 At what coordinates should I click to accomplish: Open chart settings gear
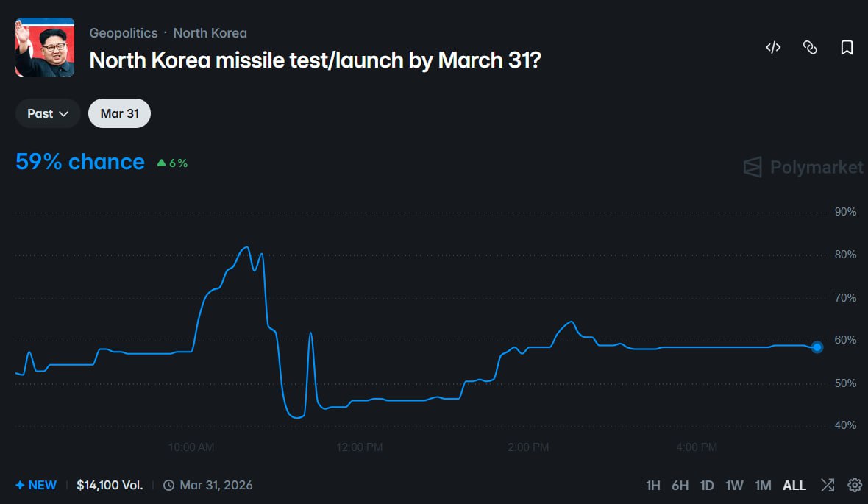click(x=855, y=485)
